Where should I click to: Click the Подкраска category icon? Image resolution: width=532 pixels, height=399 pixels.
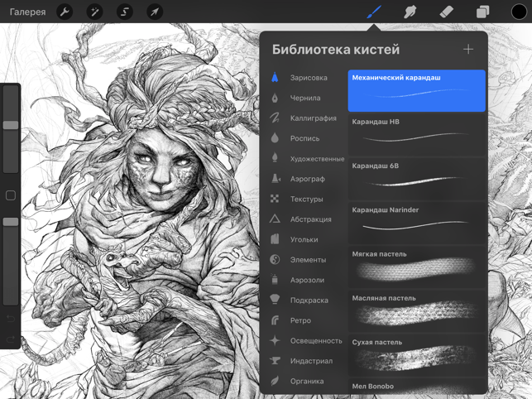click(x=275, y=300)
